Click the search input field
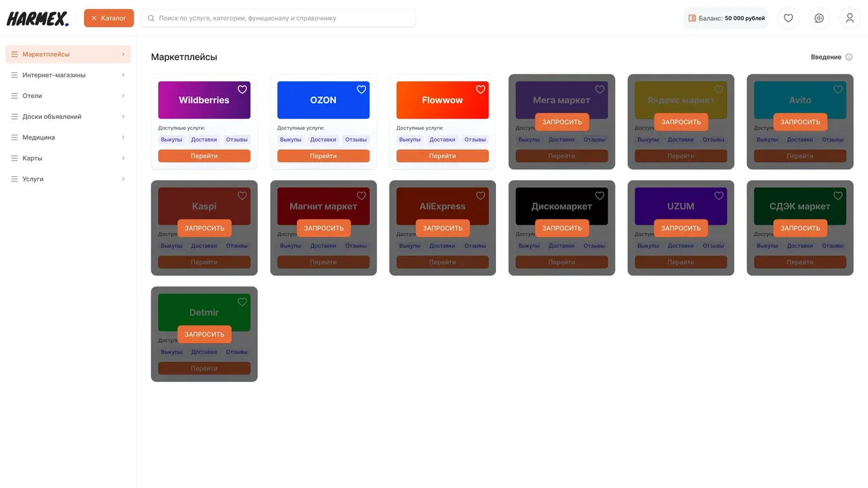 pyautogui.click(x=279, y=18)
